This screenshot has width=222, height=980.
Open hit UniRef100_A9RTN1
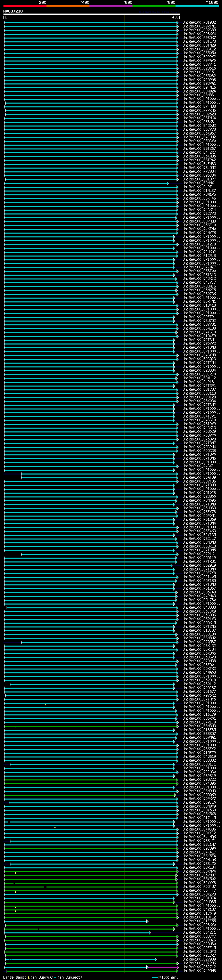pyautogui.click(x=199, y=26)
